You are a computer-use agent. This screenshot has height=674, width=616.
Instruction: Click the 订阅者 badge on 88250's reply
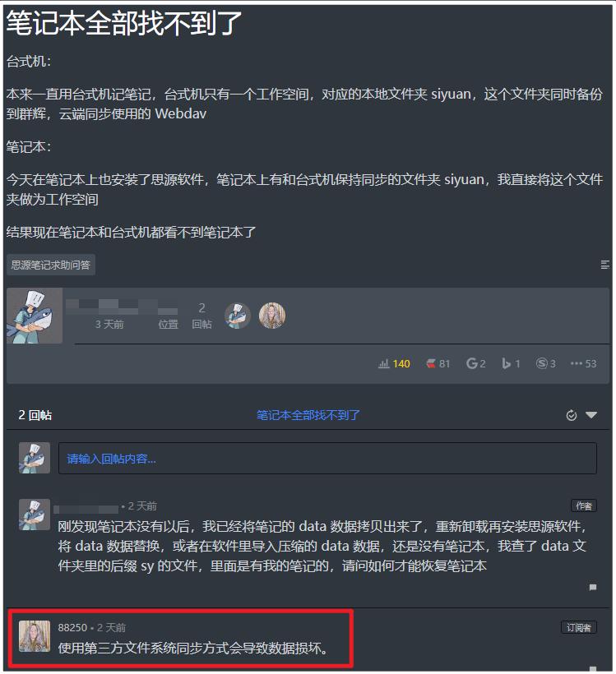(x=578, y=628)
